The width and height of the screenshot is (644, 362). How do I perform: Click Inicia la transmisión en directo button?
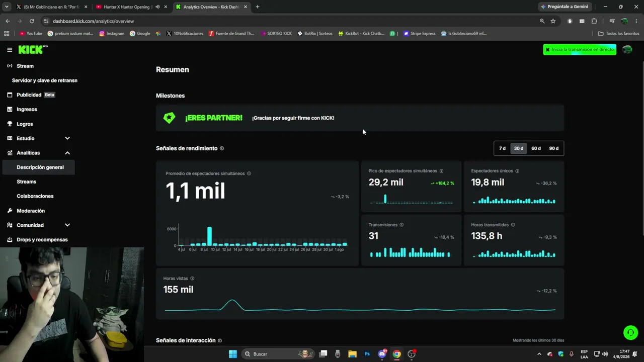click(x=580, y=50)
